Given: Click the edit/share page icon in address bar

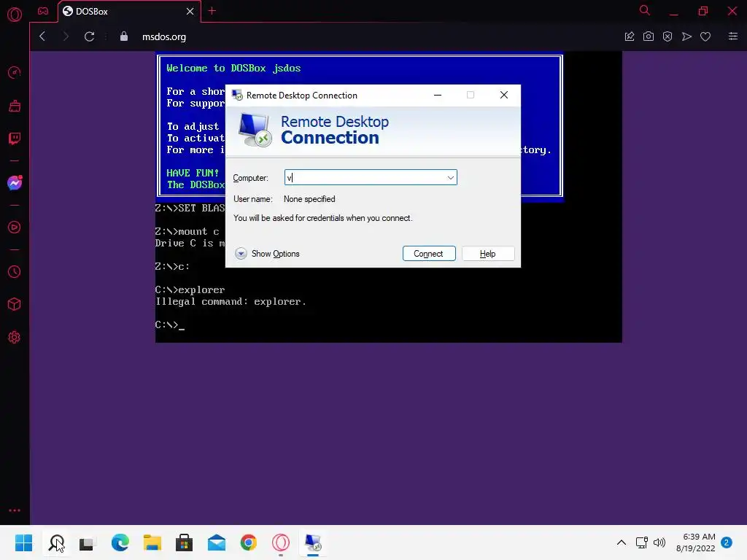Looking at the screenshot, I should click(630, 36).
